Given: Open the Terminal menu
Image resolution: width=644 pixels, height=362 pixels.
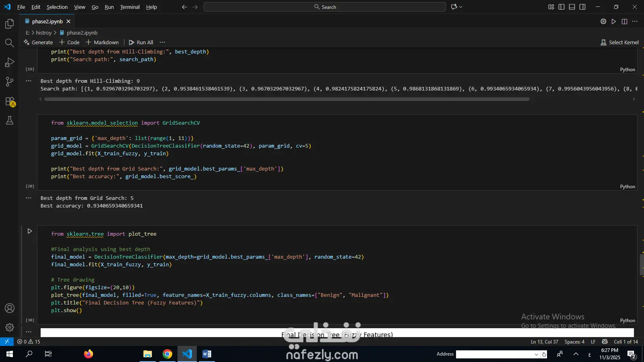Looking at the screenshot, I should click(x=130, y=7).
